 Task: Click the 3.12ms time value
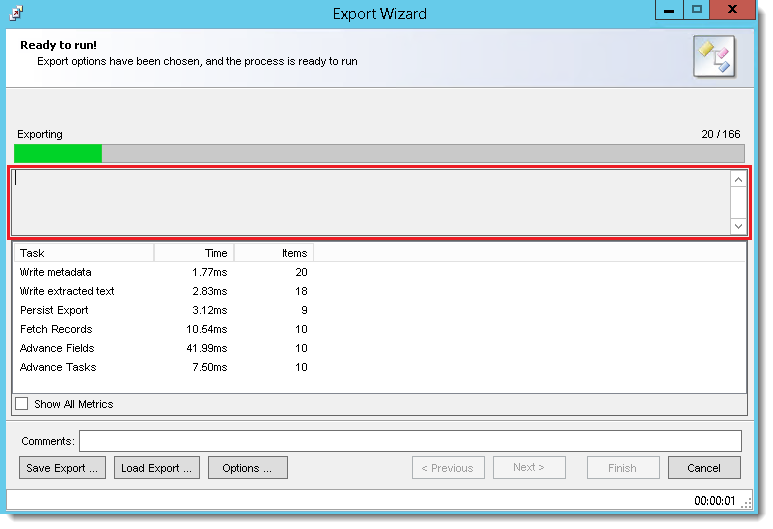click(x=210, y=310)
